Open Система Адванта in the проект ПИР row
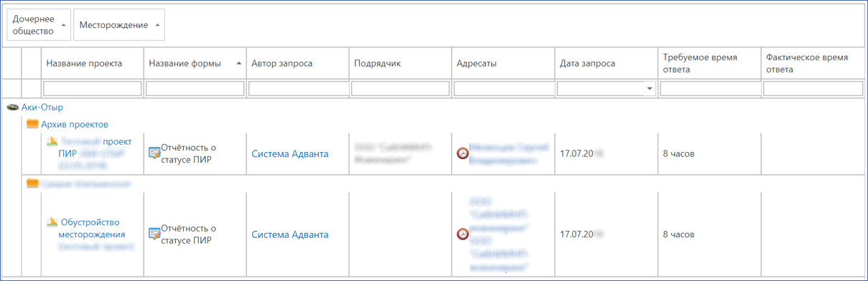Viewport: 868px width, 281px height. [290, 153]
